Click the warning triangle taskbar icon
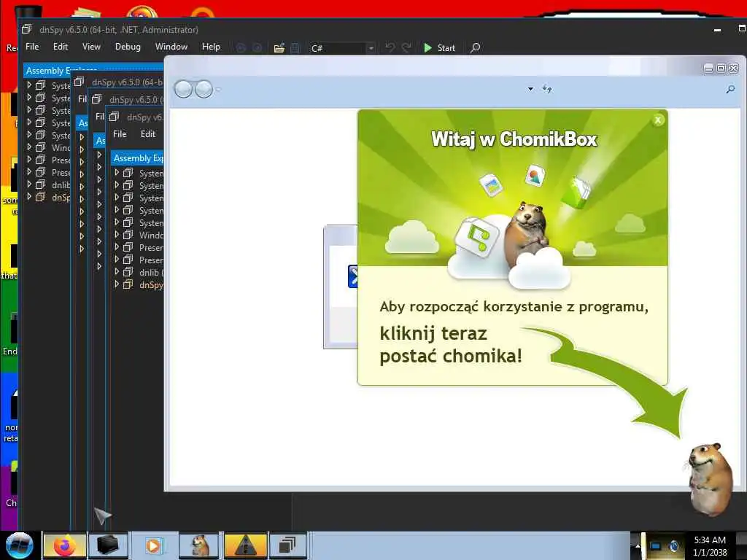747x560 pixels. pyautogui.click(x=245, y=545)
